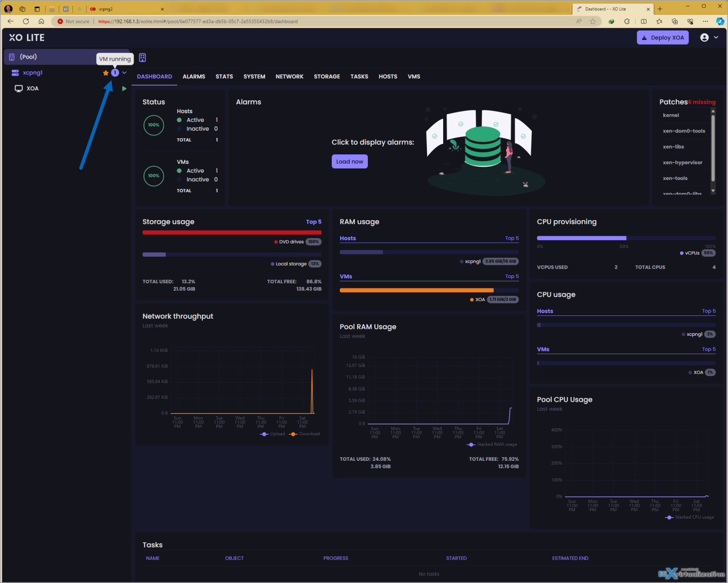Screen dimensions: 728x583
Task: Select xcpng1 host in sidebar
Action: (33, 73)
